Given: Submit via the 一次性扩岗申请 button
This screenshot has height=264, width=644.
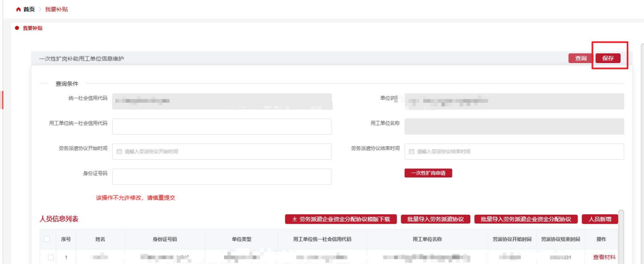Looking at the screenshot, I should pyautogui.click(x=428, y=173).
